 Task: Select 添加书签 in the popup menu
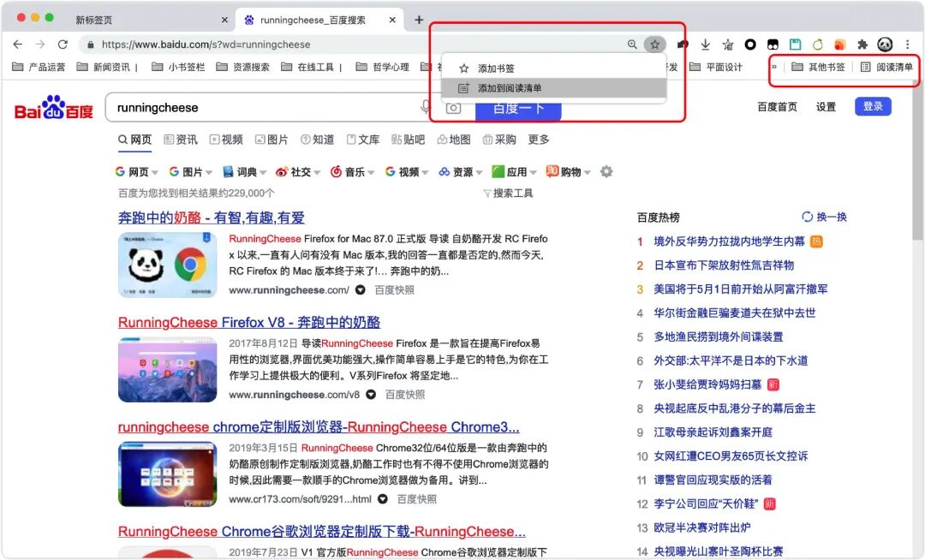tap(553, 69)
